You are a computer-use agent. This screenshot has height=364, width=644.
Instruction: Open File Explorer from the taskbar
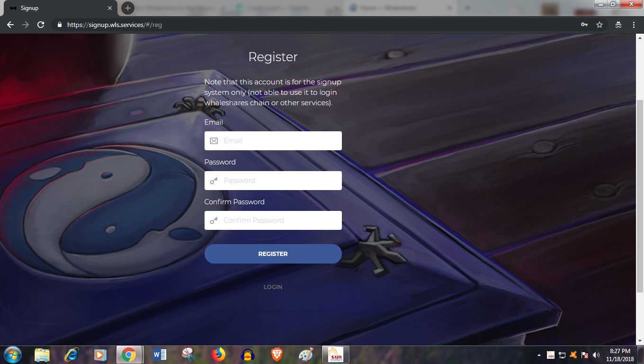tap(42, 355)
